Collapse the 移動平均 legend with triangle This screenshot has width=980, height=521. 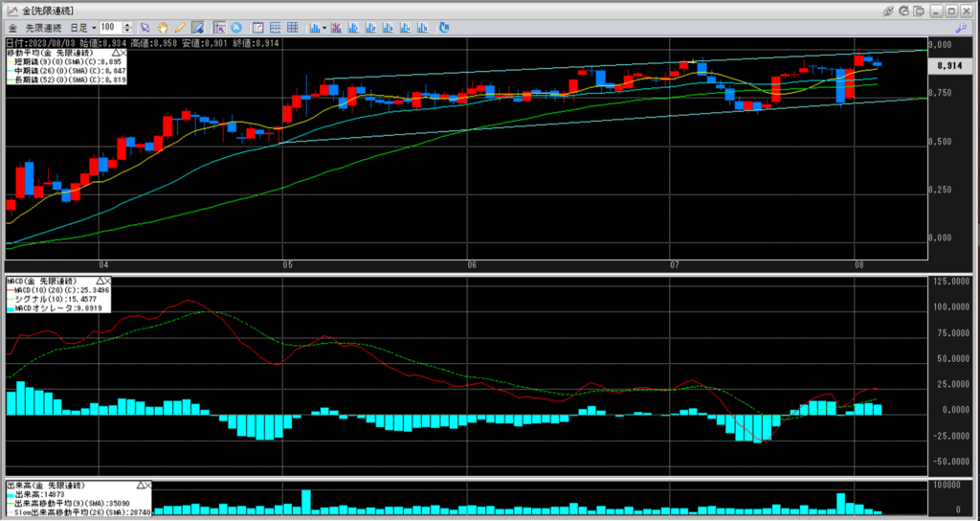pyautogui.click(x=116, y=54)
